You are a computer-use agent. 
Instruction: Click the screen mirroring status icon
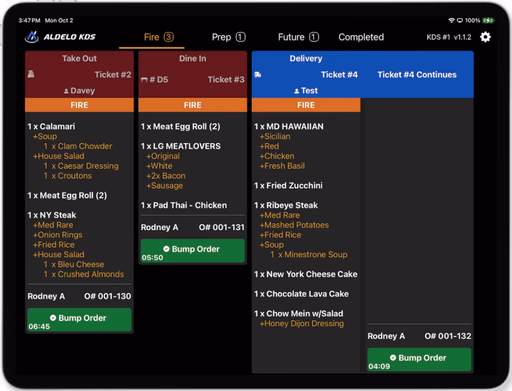pyautogui.click(x=460, y=20)
